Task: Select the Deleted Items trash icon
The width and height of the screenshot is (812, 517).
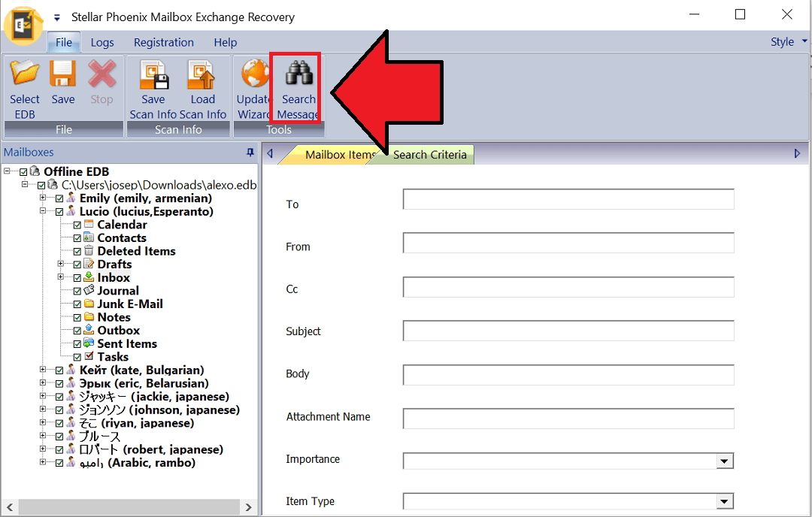Action: pyautogui.click(x=89, y=250)
